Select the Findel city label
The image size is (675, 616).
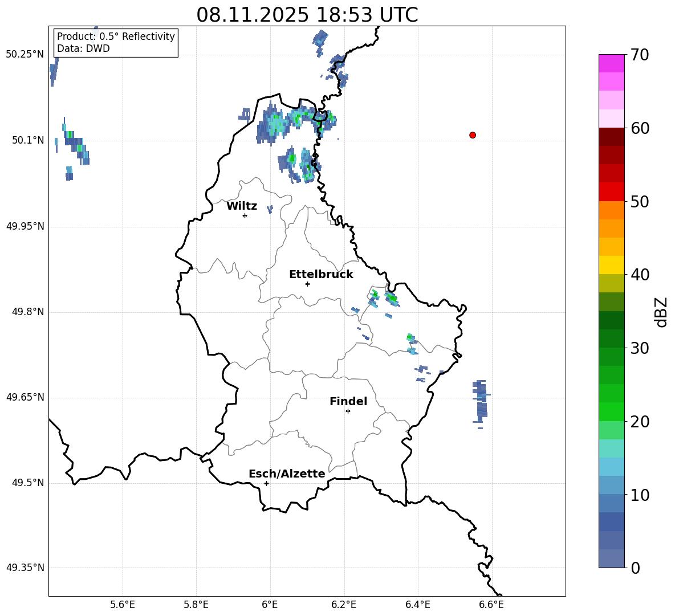348,401
